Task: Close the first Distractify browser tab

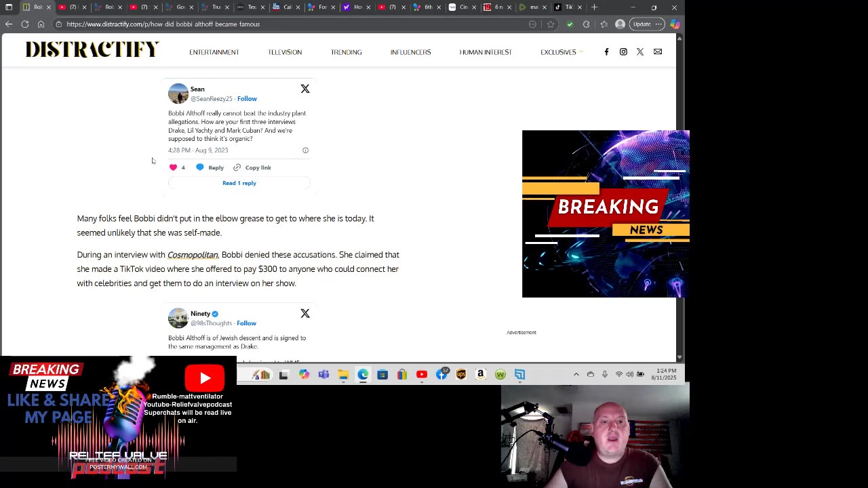Action: point(48,7)
